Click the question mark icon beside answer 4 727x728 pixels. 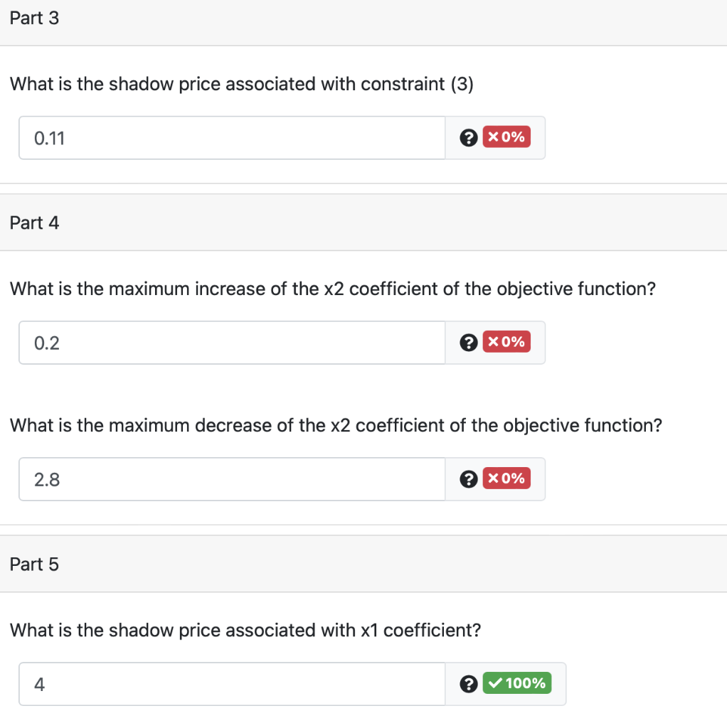[468, 683]
